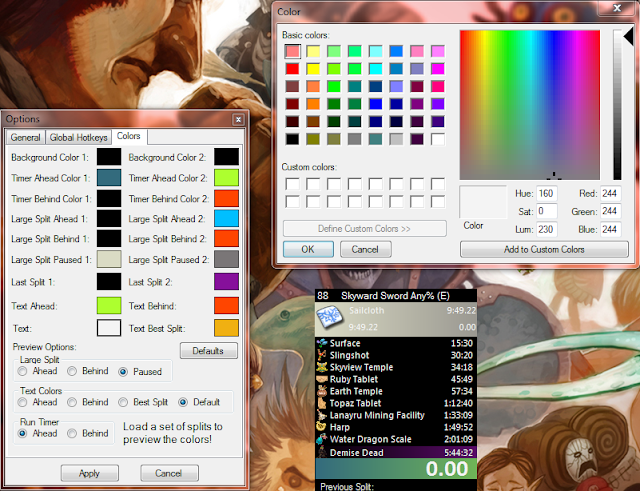
Task: Click the Hue input field
Action: (547, 193)
